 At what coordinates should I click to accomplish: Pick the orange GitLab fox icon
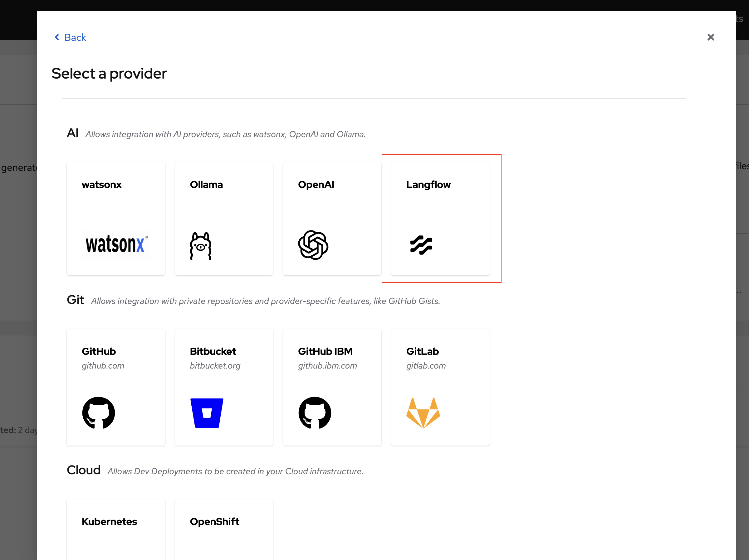point(423,413)
